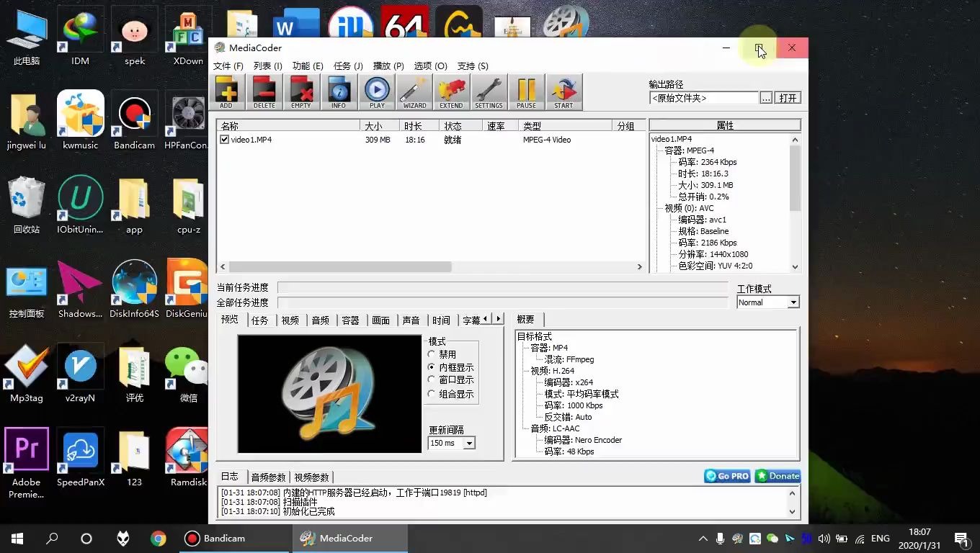Open the 任务 (J) menu
980x553 pixels.
coord(348,66)
